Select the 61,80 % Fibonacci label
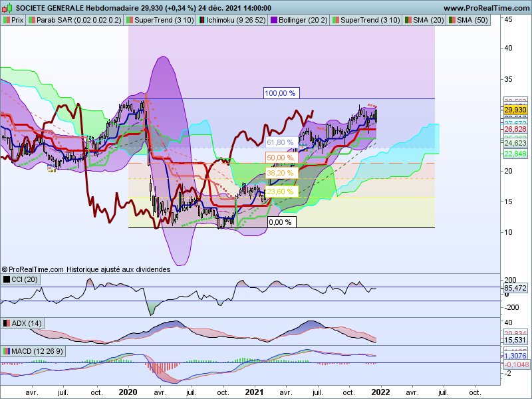The height and width of the screenshot is (399, 532). tap(281, 142)
